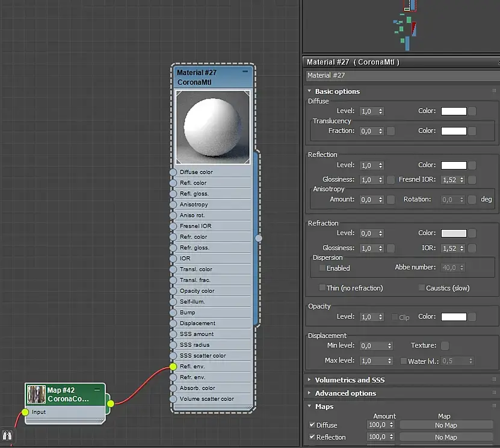Enable Dispersion checkbox
This screenshot has height=448, width=500.
323,268
